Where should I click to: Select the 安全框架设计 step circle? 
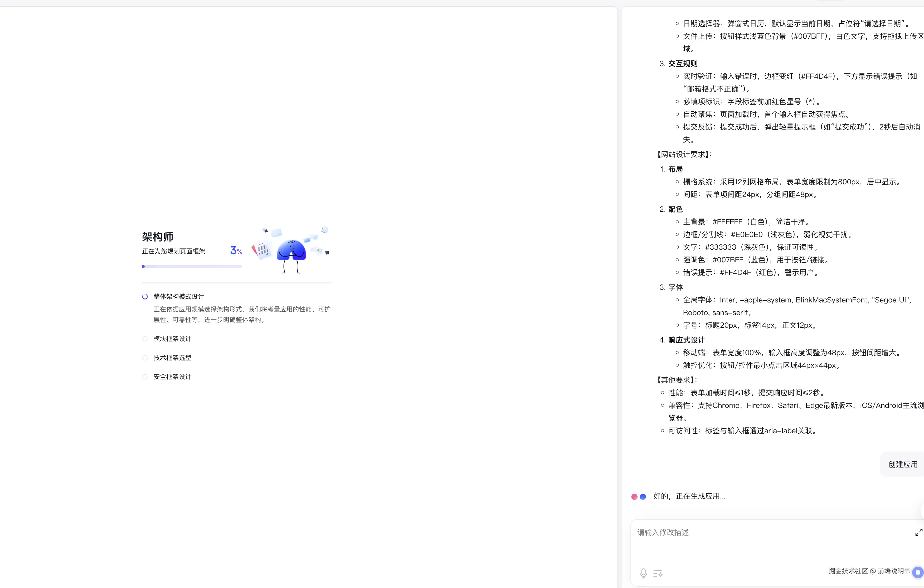pos(145,377)
